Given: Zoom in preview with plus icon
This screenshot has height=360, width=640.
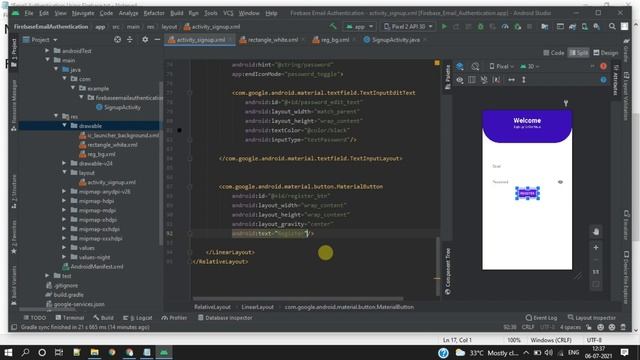Looking at the screenshot, I should pyautogui.click(x=596, y=247).
